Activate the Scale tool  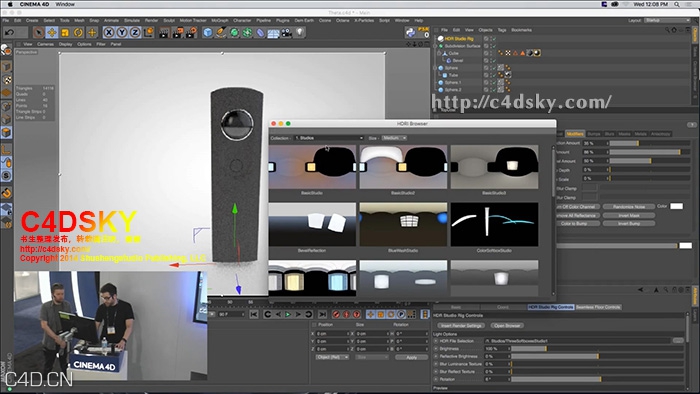pos(65,33)
